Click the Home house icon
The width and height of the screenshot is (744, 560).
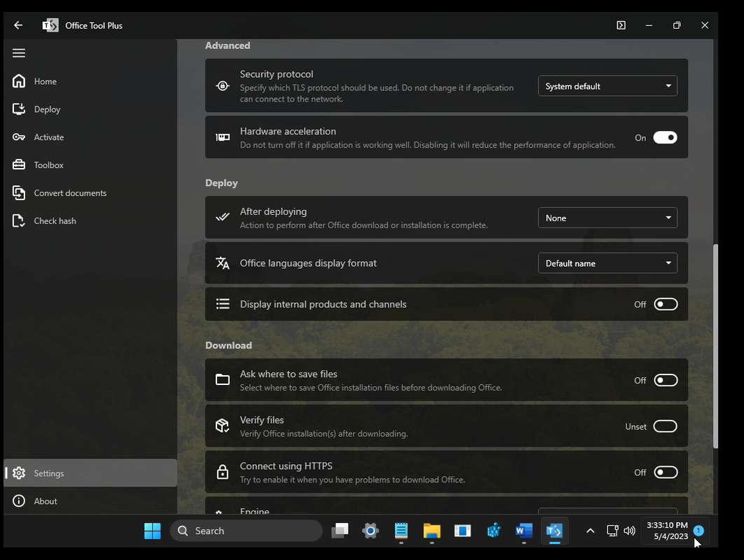click(x=19, y=81)
